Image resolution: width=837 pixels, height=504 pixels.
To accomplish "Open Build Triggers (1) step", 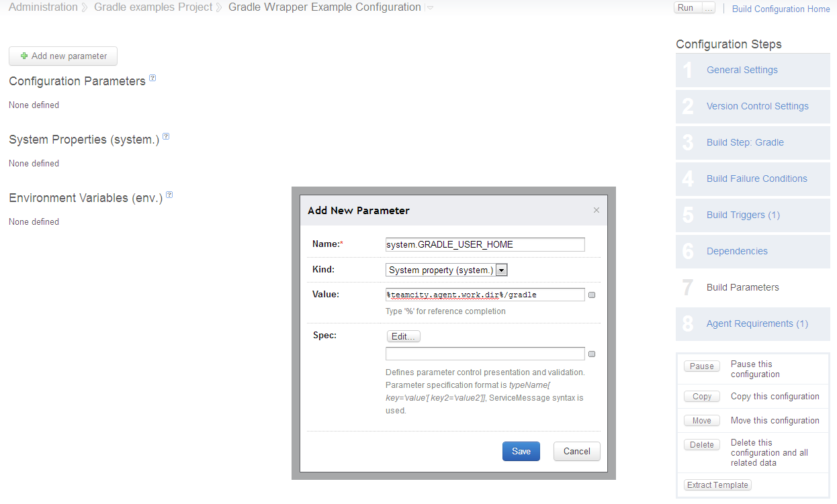I will click(743, 215).
